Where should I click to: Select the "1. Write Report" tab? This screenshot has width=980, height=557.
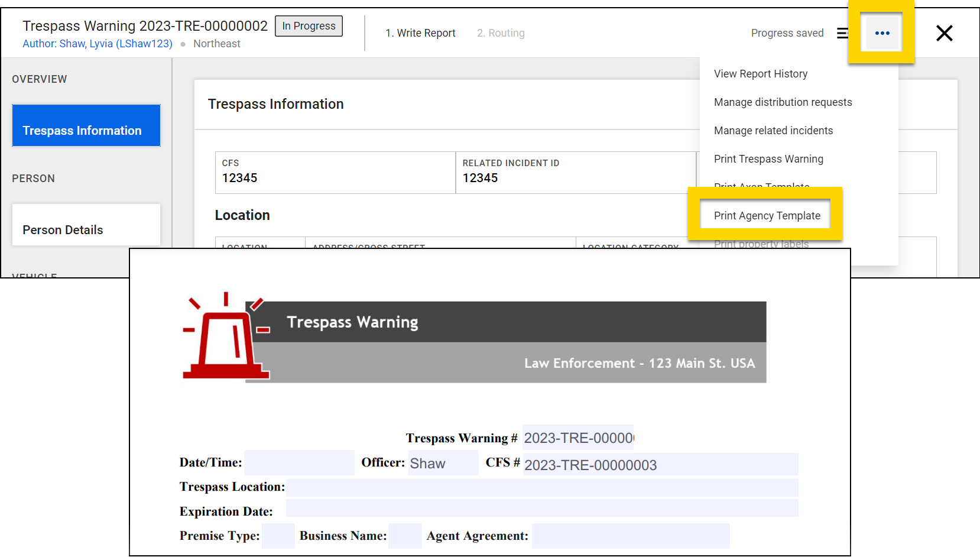tap(420, 33)
